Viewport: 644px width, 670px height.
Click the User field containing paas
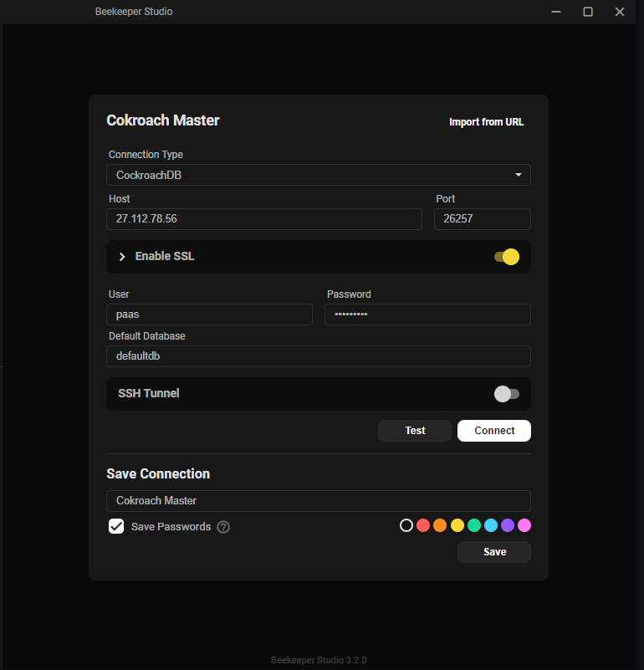coord(209,315)
